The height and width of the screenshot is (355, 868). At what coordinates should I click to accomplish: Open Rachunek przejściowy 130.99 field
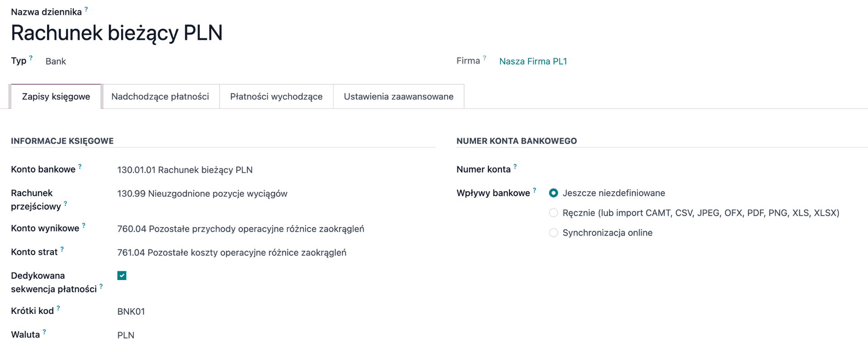(x=202, y=194)
